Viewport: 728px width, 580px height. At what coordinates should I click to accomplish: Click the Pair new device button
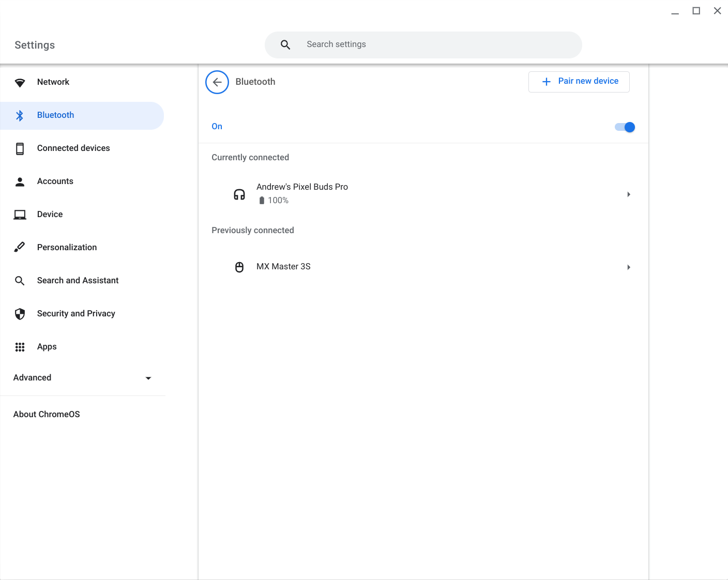pyautogui.click(x=579, y=82)
